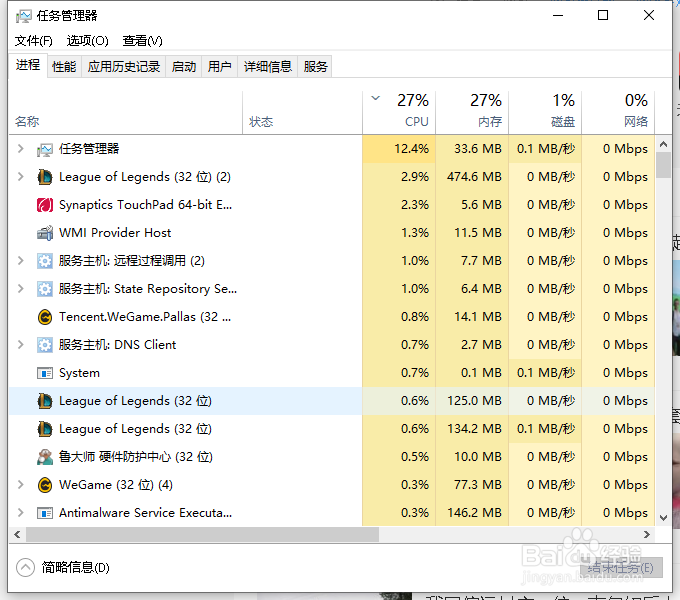Select the WMI Provider Host row
680x600 pixels.
(x=332, y=233)
